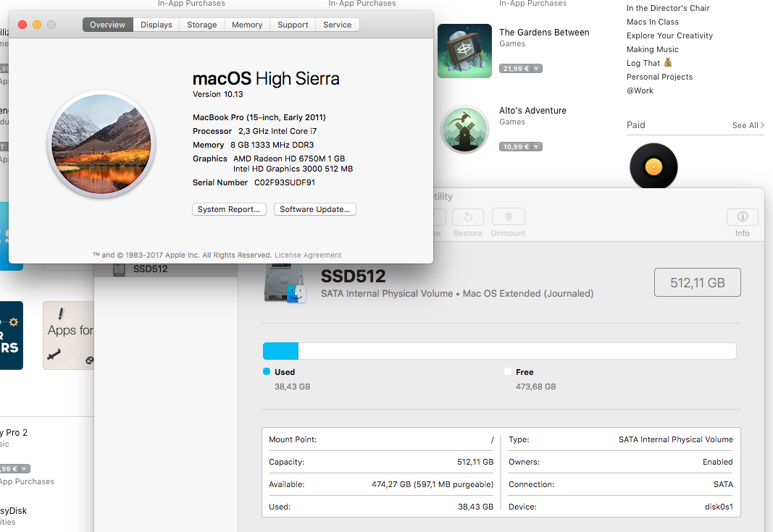Go to the Service tab
The width and height of the screenshot is (773, 532).
[x=337, y=25]
